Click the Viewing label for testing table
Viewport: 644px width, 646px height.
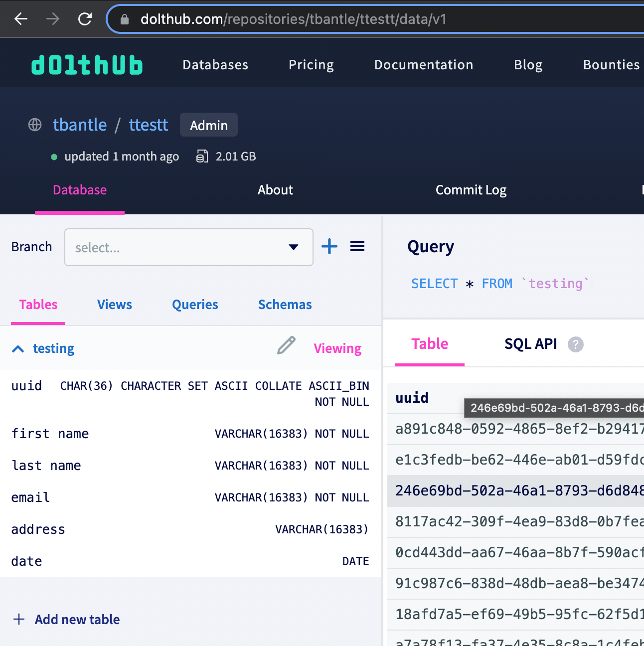click(337, 348)
